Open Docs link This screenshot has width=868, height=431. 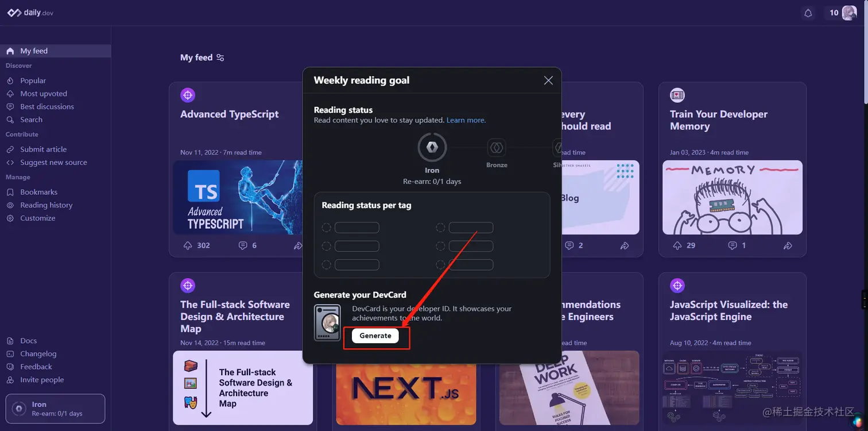tap(28, 341)
